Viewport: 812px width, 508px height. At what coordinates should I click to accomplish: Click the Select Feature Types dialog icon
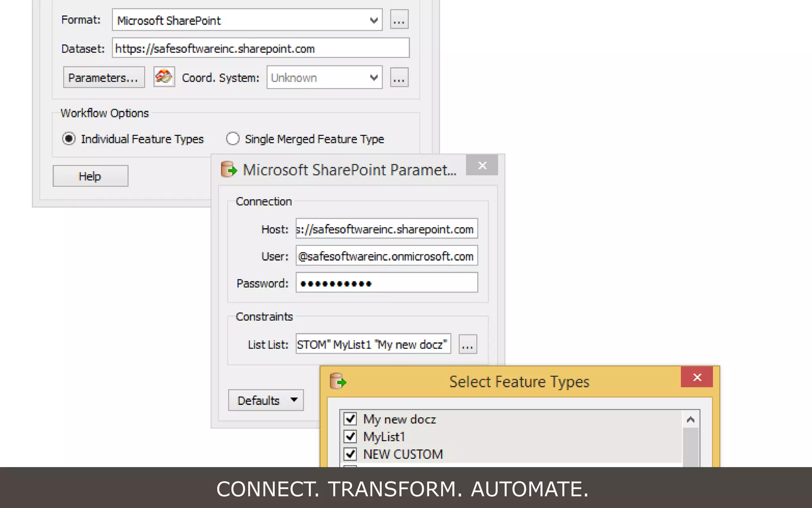coord(338,381)
